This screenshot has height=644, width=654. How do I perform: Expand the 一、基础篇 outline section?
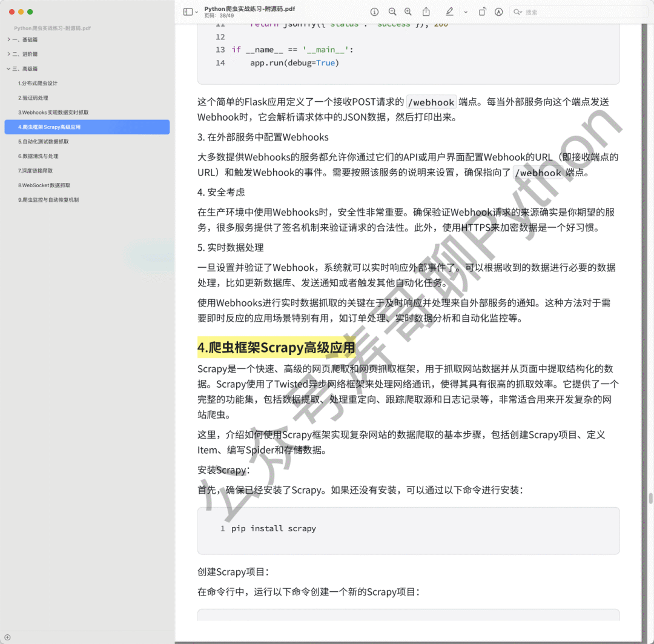8,39
